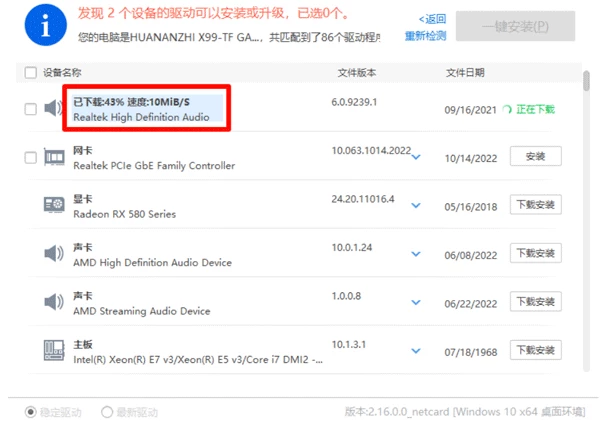
Task: Click the HUANANZHI X99-TF computer description text
Action: pyautogui.click(x=229, y=37)
